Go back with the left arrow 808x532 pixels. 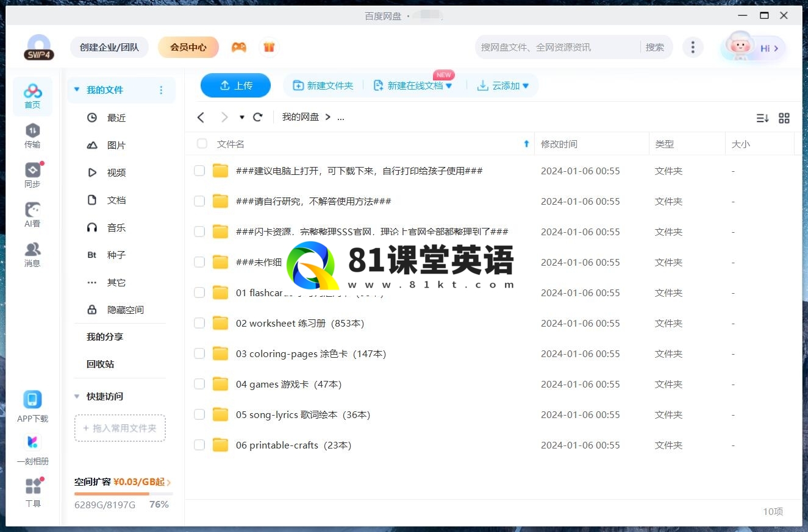[x=201, y=117]
